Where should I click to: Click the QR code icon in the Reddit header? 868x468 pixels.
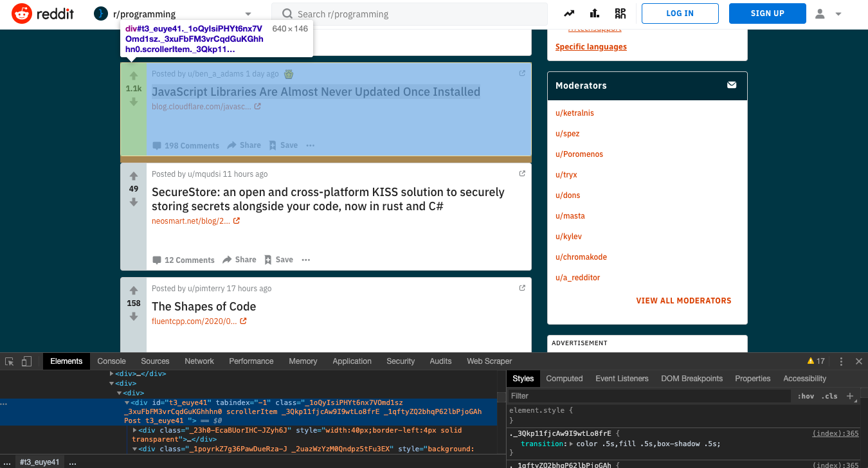tap(619, 13)
